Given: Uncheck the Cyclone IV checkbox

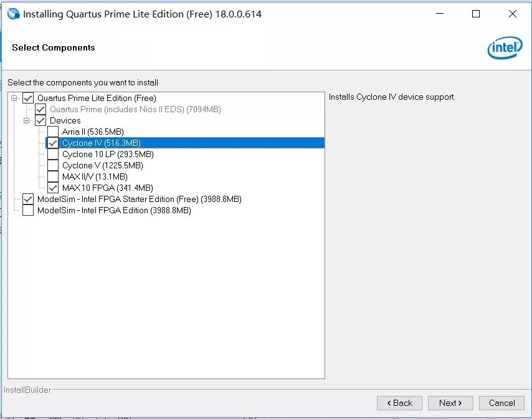Looking at the screenshot, I should pos(53,143).
